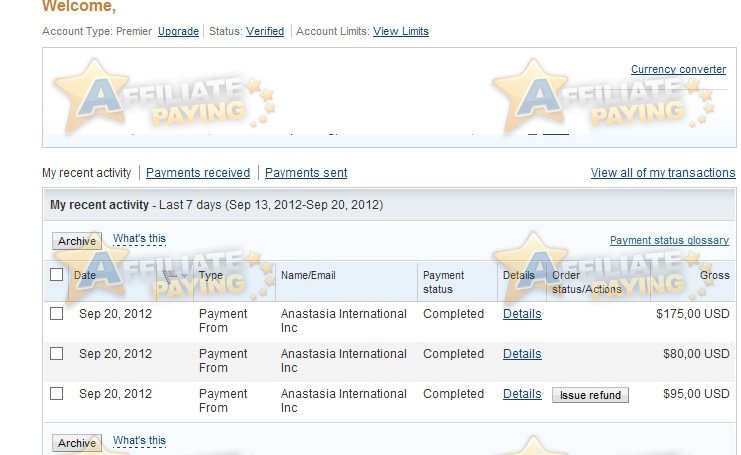This screenshot has width=741, height=455.
Task: Click the Issue refund button
Action: [x=590, y=395]
